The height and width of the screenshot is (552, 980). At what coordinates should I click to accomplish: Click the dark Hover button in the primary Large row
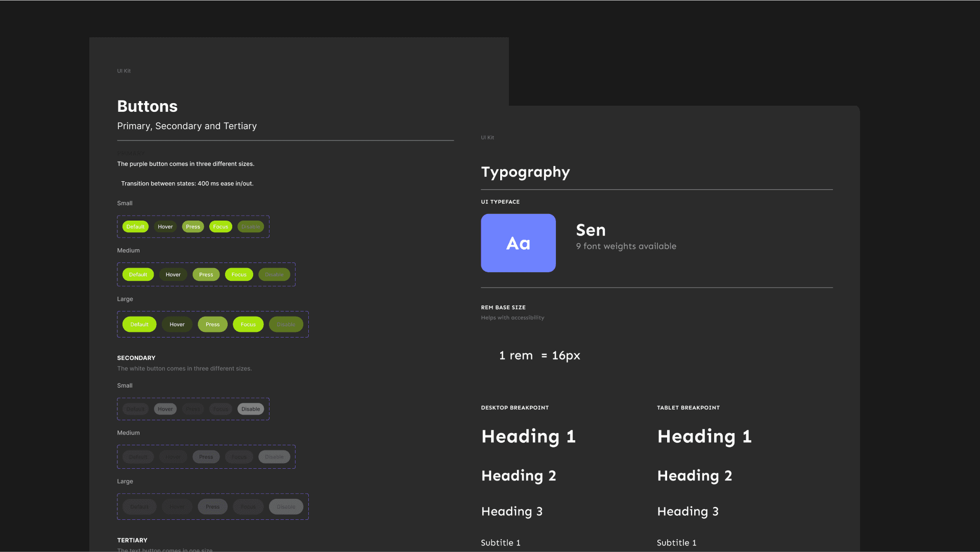(x=177, y=325)
